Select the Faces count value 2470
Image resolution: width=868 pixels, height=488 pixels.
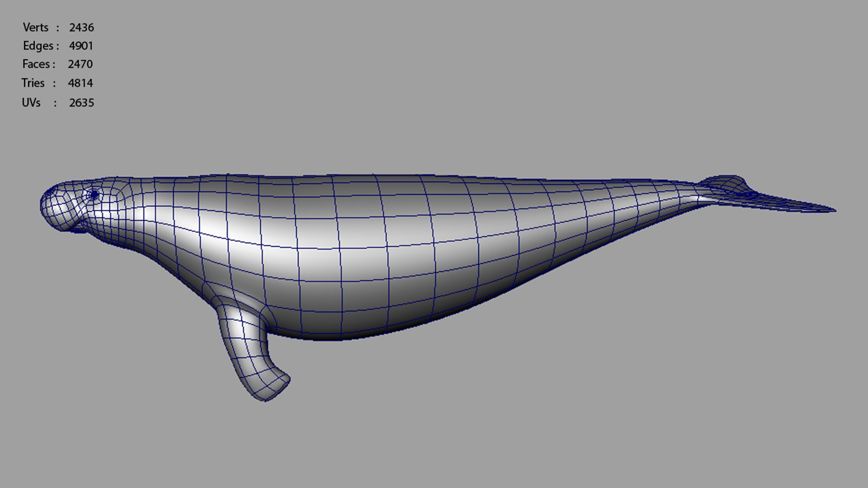pyautogui.click(x=80, y=64)
